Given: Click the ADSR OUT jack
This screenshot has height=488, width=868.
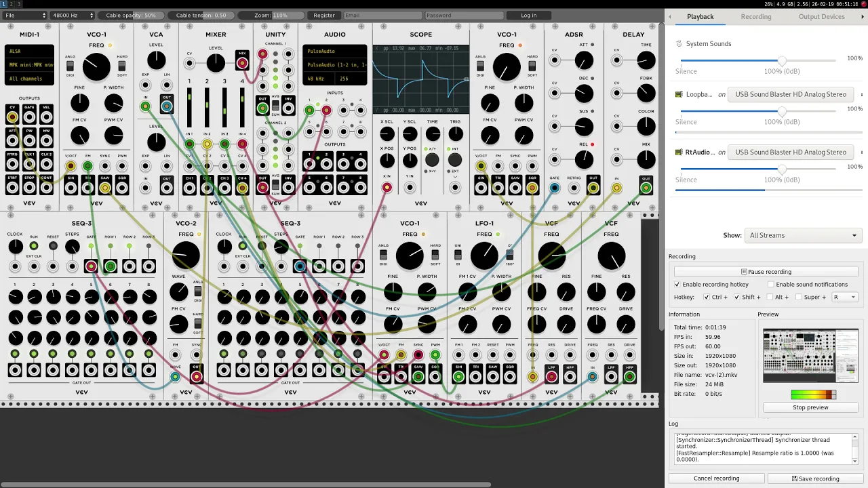Looking at the screenshot, I should 593,188.
